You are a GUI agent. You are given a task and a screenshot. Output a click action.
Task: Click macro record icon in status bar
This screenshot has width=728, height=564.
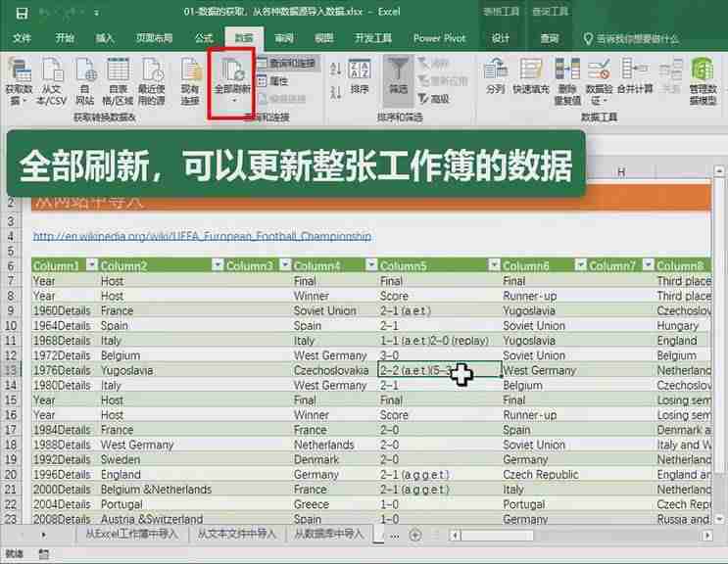[x=44, y=554]
